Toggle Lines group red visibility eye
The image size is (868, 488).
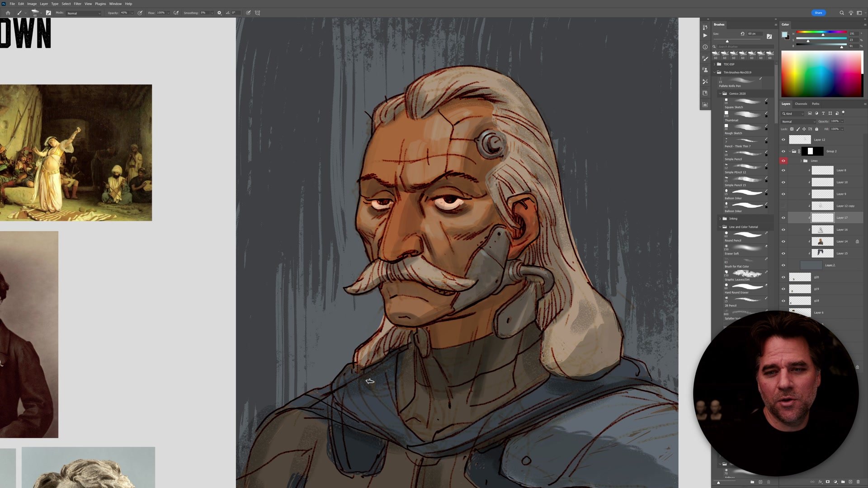(783, 161)
